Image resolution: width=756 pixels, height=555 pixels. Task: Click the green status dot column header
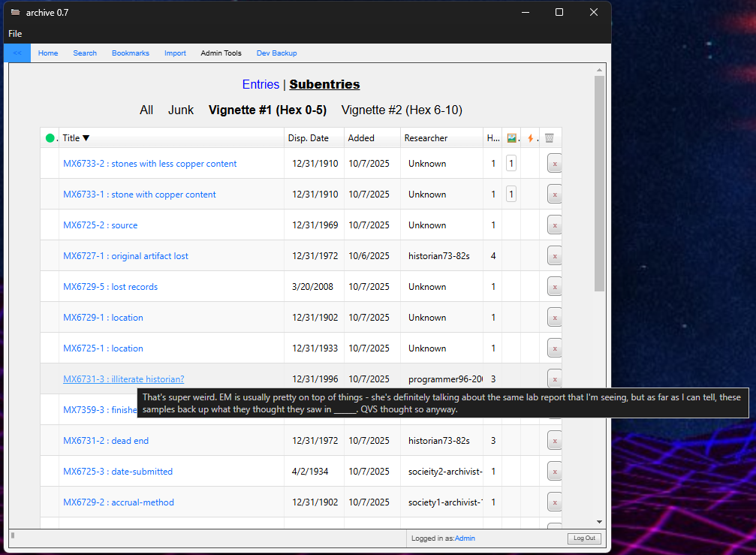pos(50,138)
